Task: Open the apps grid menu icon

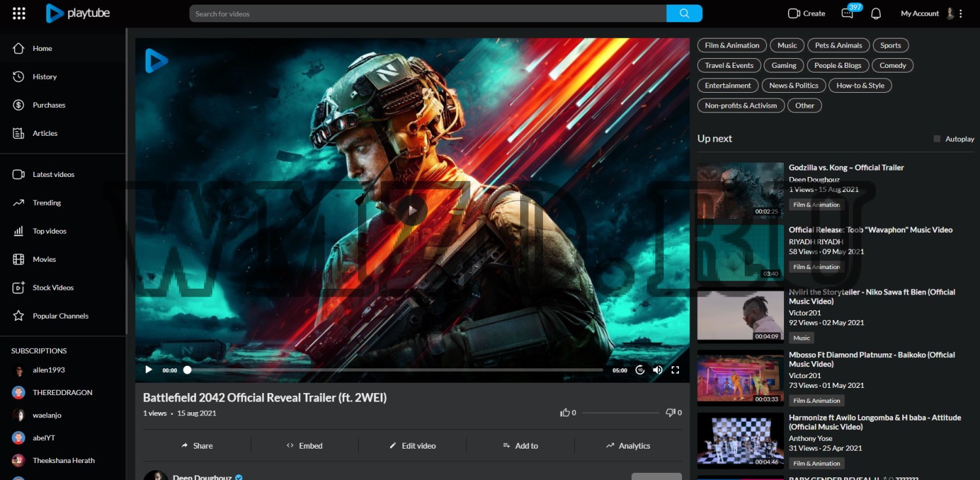Action: click(x=19, y=13)
